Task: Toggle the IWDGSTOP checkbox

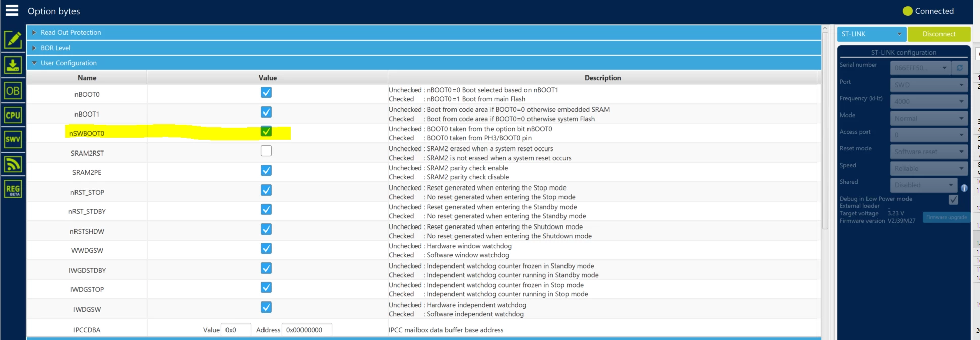Action: [266, 287]
